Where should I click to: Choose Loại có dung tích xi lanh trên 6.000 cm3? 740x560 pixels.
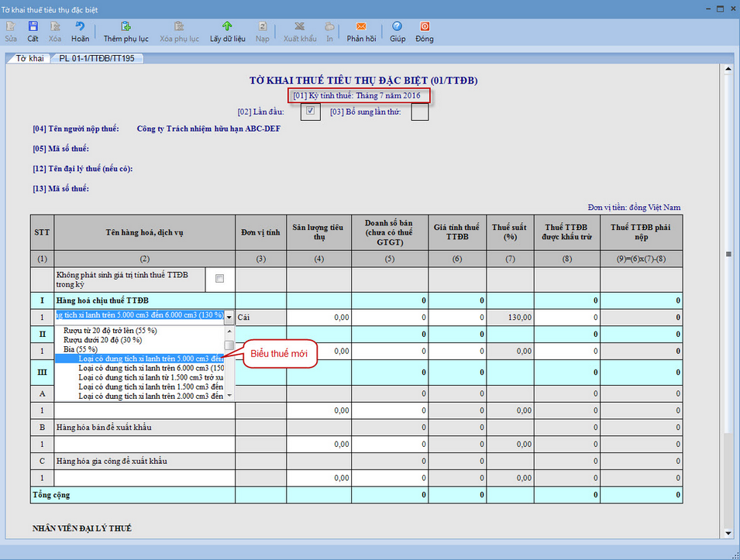pos(151,368)
